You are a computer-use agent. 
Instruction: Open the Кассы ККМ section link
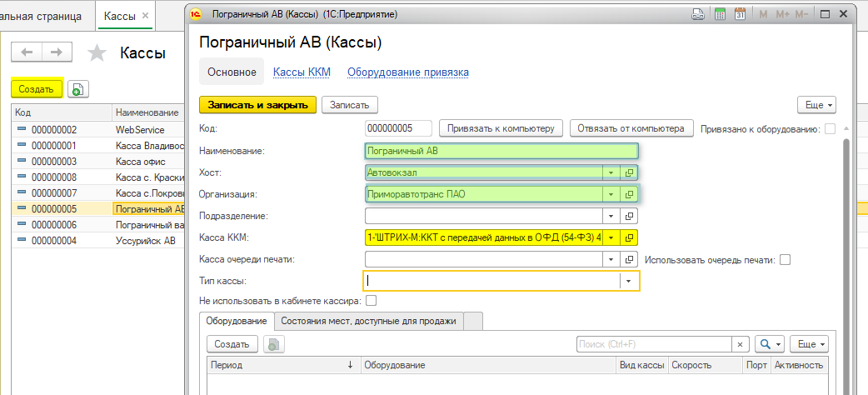click(x=302, y=72)
